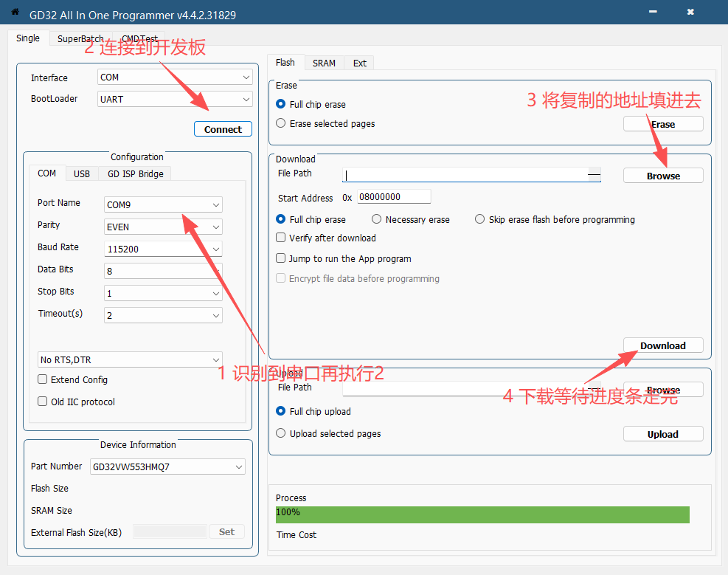Enable Verify after download checkbox
Viewport: 728px width, 575px height.
(x=281, y=238)
